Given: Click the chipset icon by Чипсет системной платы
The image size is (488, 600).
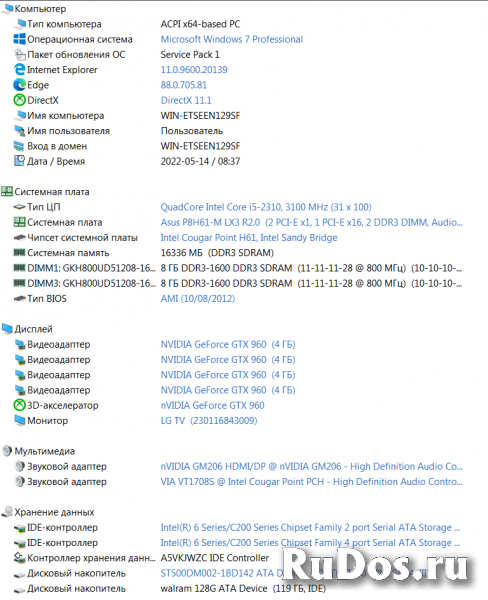Looking at the screenshot, I should point(20,238).
